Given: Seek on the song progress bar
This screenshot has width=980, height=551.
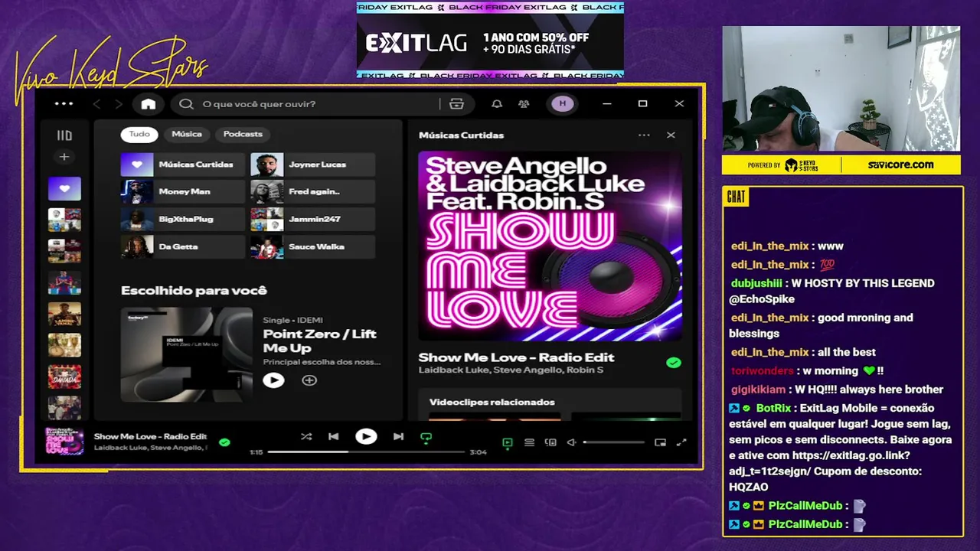Looking at the screenshot, I should coord(366,452).
